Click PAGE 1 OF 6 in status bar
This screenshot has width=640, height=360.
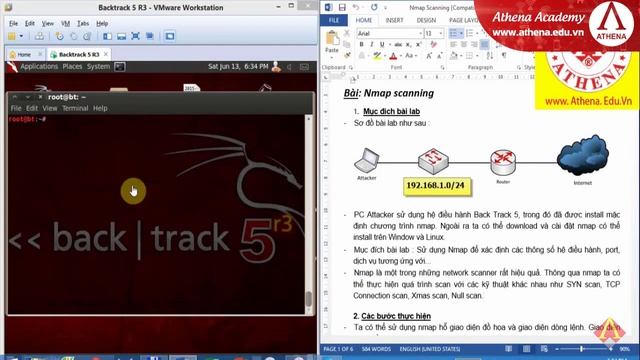338,349
